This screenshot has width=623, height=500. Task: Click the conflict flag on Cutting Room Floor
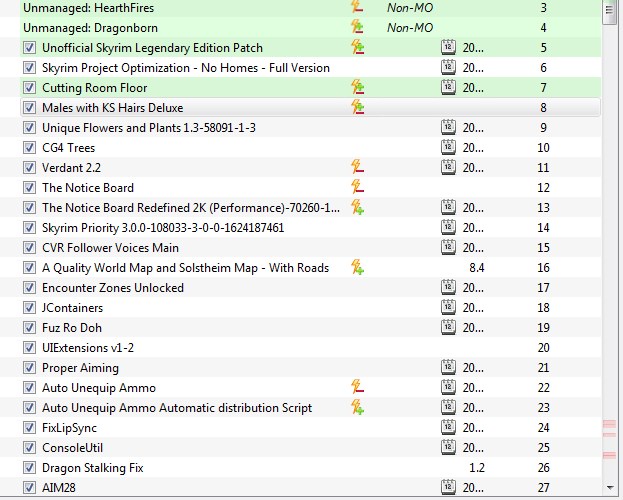pos(357,87)
